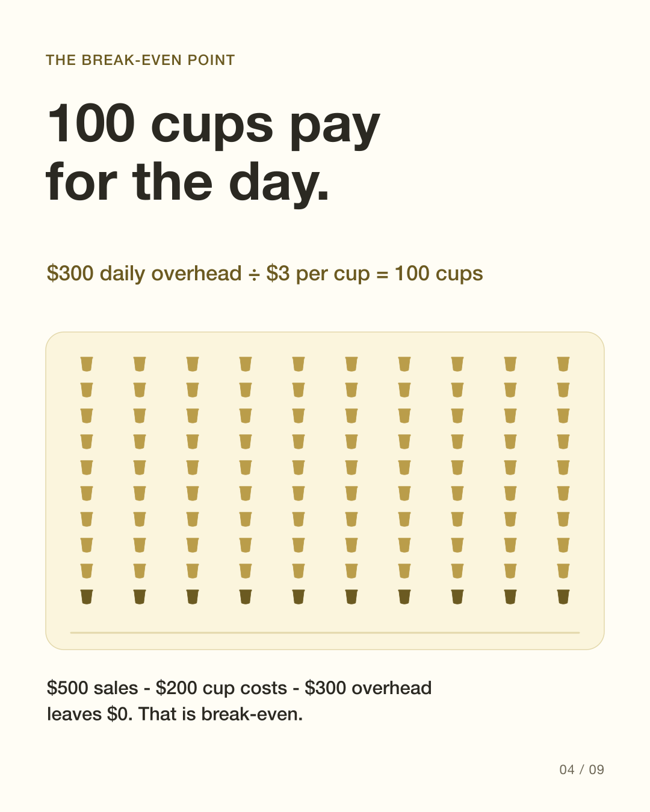
Task: Click the top-right light cup icon
Action: coord(563,364)
